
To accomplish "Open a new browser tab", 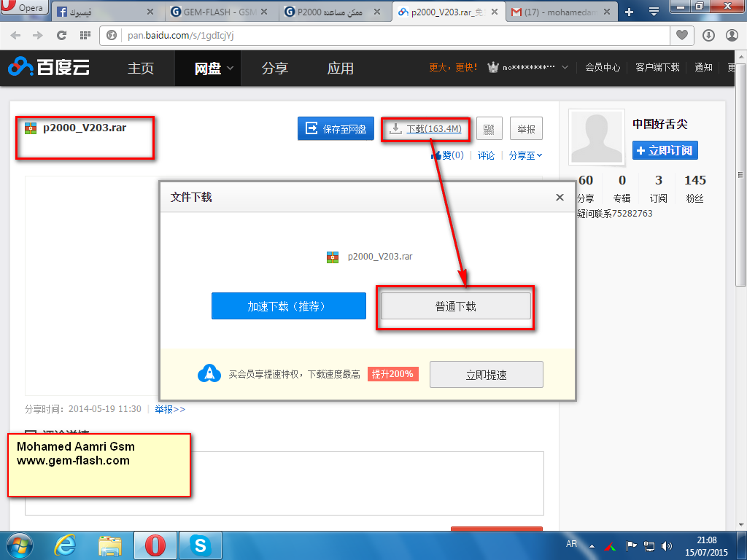I will click(629, 12).
